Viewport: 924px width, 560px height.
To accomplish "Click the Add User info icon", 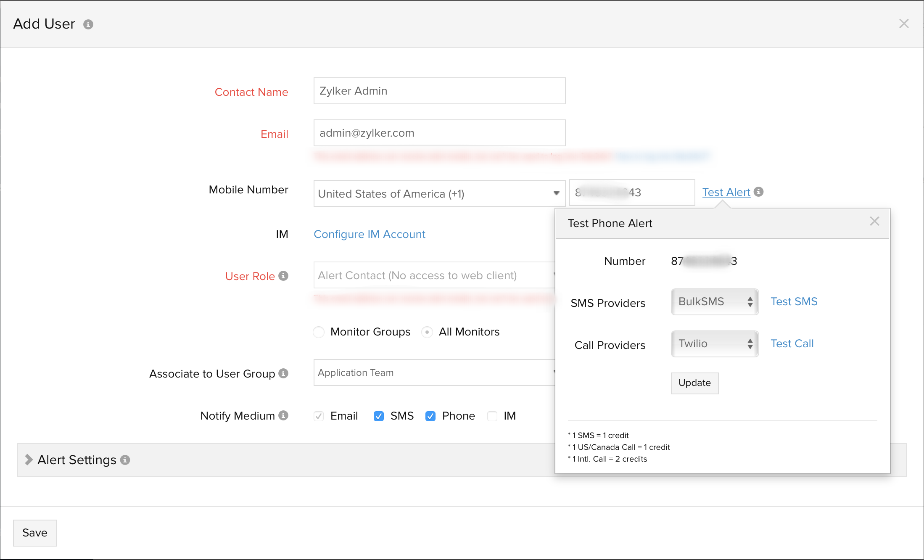I will (88, 24).
